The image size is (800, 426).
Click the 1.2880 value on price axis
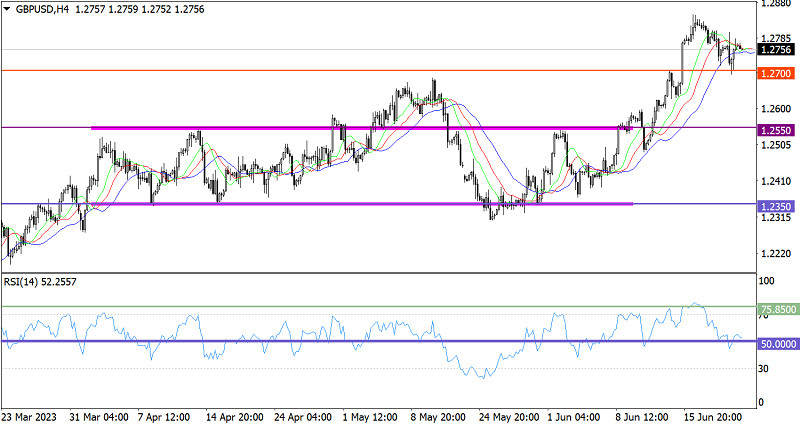(x=775, y=4)
